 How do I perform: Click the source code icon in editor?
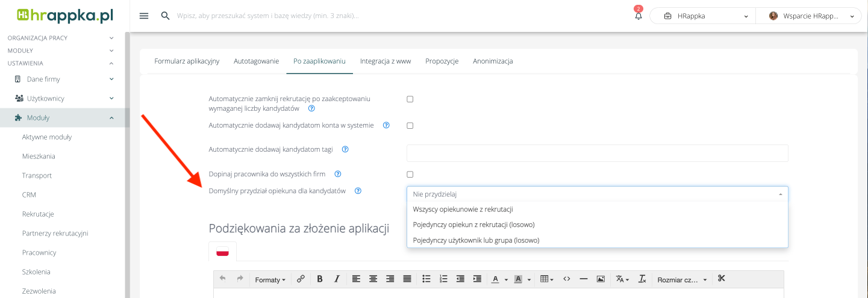(566, 279)
